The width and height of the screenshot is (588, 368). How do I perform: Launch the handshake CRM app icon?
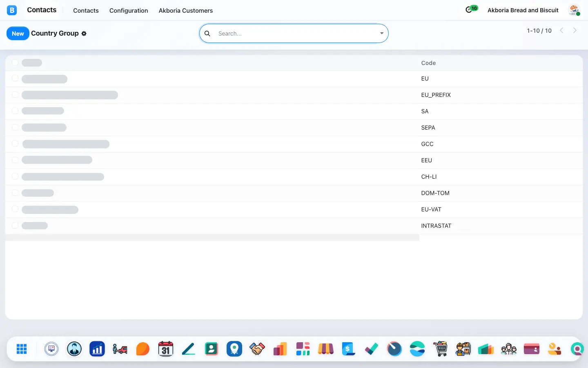(x=257, y=349)
